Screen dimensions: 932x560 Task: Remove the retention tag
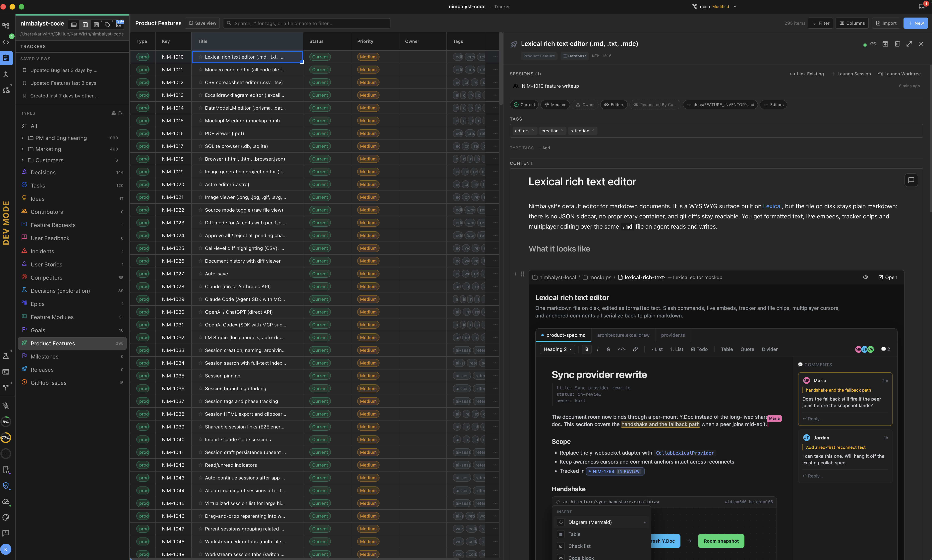coord(593,131)
